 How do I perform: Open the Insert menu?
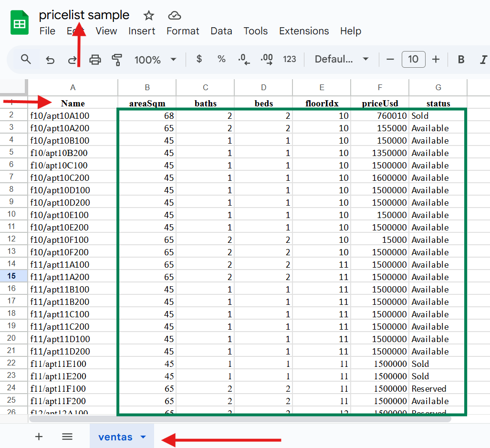[x=142, y=31]
